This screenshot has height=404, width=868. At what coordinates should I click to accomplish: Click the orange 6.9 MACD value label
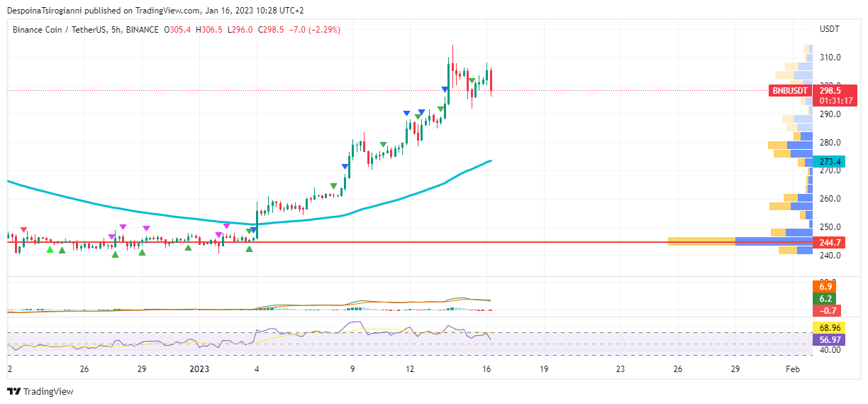825,287
